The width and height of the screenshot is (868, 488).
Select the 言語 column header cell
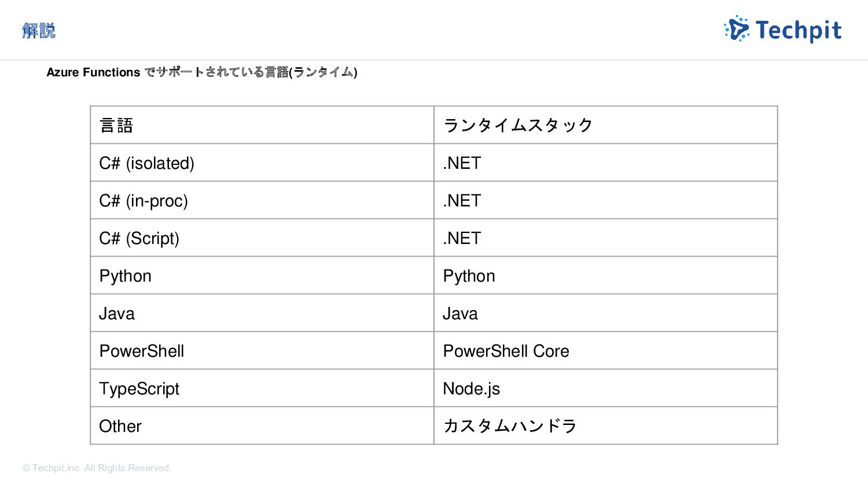point(262,125)
